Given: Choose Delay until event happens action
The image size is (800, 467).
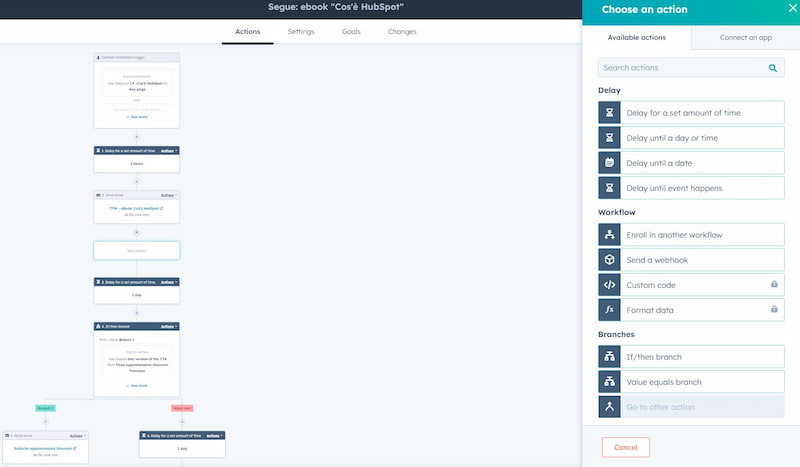Looking at the screenshot, I should pos(691,188).
